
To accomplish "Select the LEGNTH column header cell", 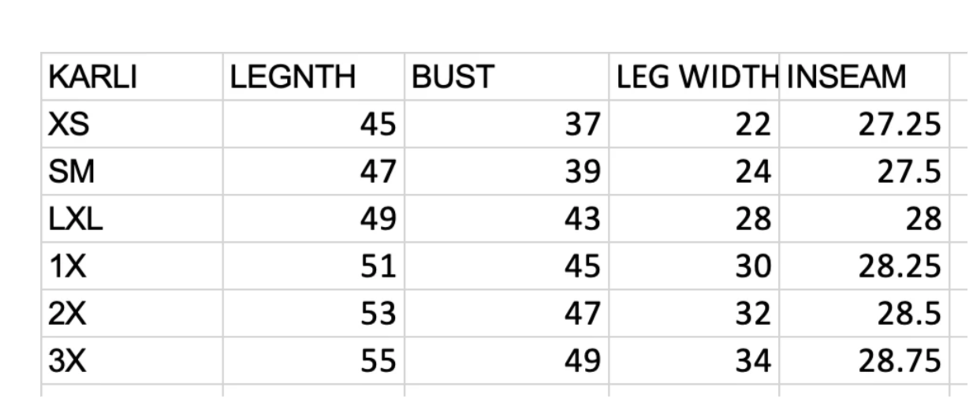I will click(x=314, y=76).
